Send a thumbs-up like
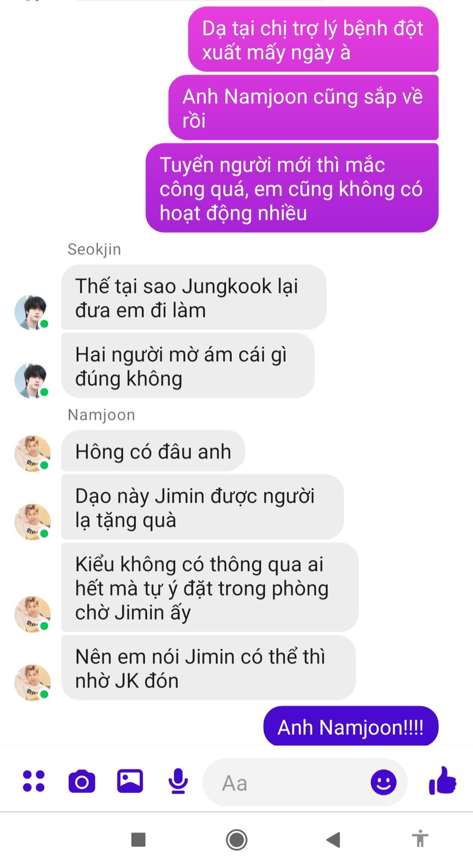This screenshot has height=868, width=473. click(x=442, y=781)
